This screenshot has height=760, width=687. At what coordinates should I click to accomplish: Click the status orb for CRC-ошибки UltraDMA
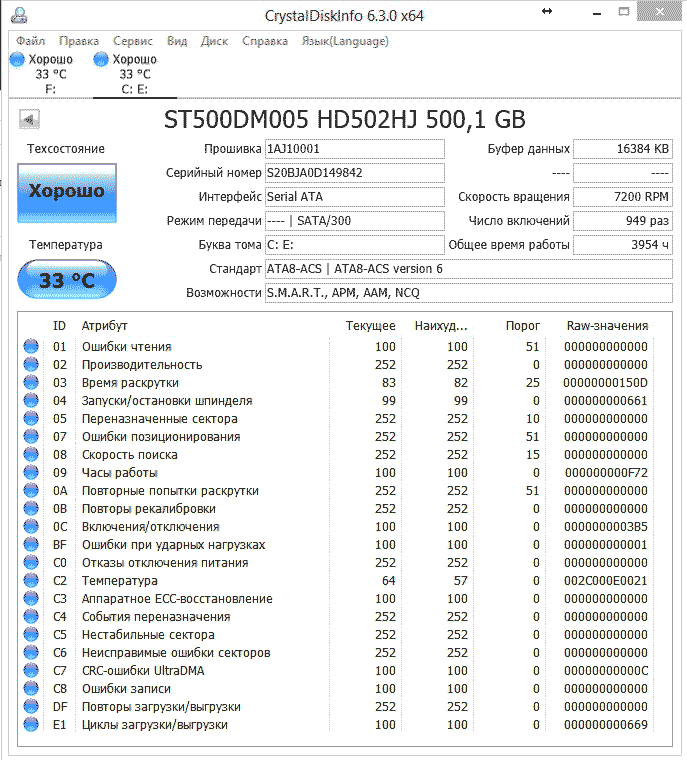point(31,670)
